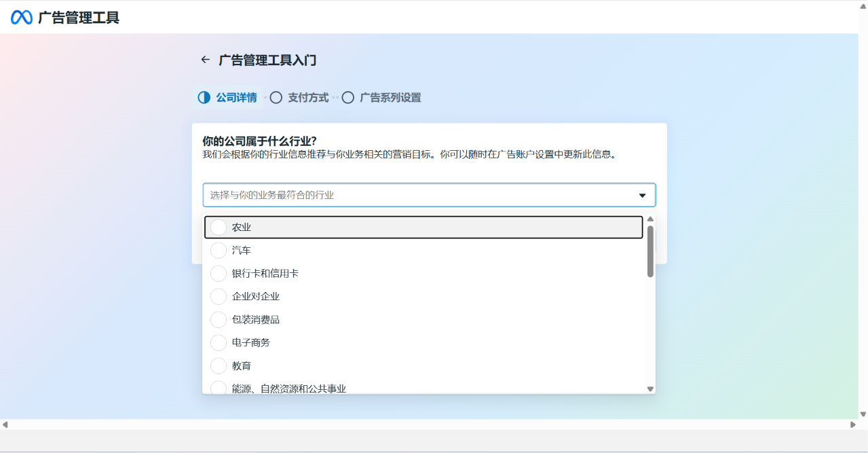This screenshot has height=453, width=868.
Task: Click the back arrow beside 广告管理工具入门
Action: pyautogui.click(x=205, y=60)
